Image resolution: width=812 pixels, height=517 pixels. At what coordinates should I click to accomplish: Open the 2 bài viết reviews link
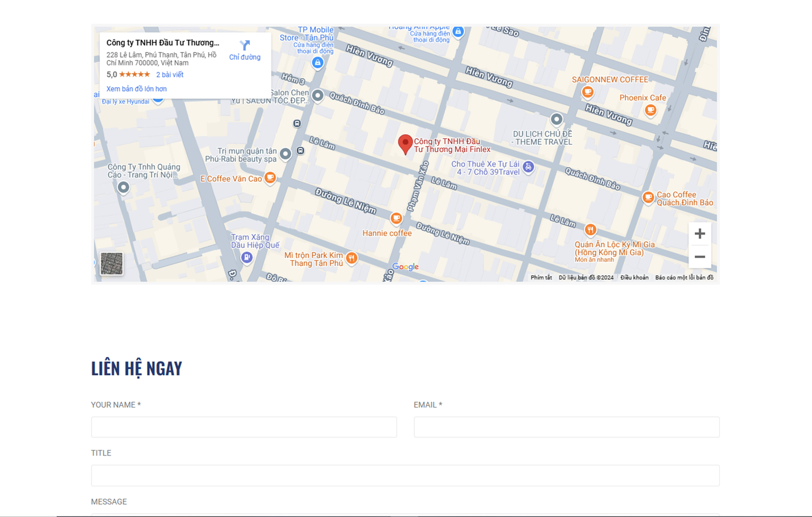pyautogui.click(x=170, y=75)
